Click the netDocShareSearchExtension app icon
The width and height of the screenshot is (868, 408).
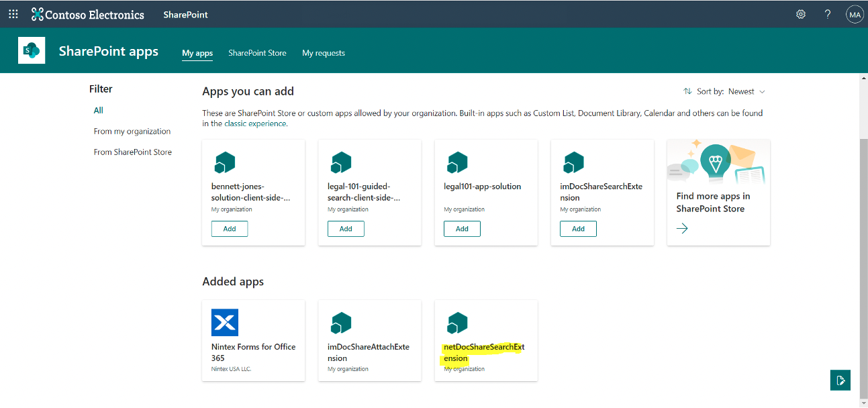click(x=457, y=323)
